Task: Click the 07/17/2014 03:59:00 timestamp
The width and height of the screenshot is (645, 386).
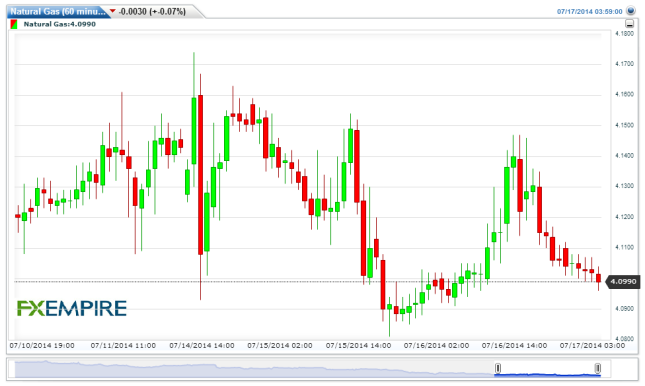Action: tap(589, 12)
